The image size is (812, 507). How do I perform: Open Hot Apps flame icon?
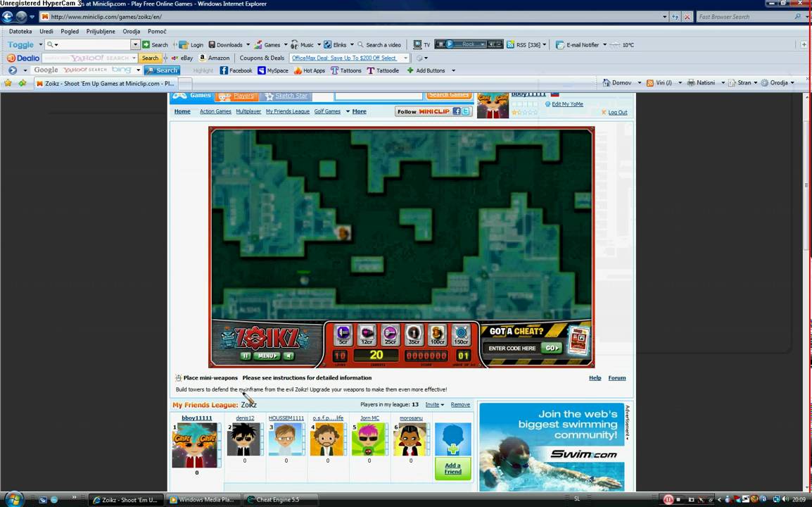click(x=298, y=70)
